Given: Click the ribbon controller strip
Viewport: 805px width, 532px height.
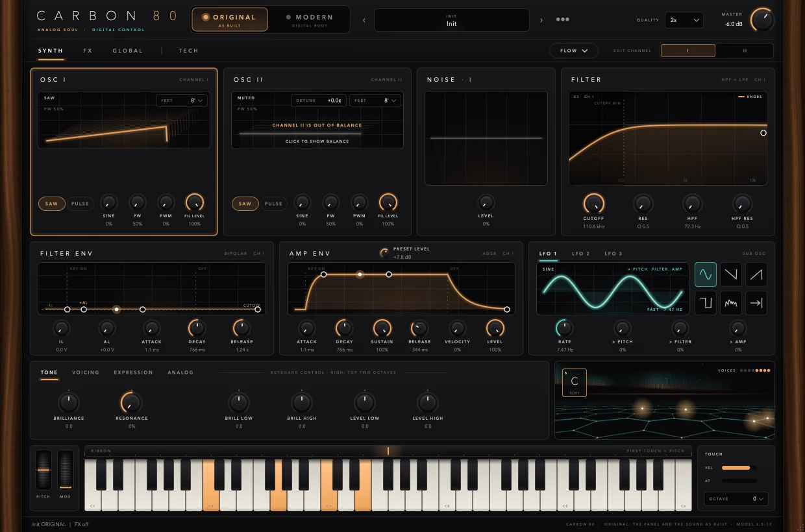Looking at the screenshot, I should pos(388,451).
